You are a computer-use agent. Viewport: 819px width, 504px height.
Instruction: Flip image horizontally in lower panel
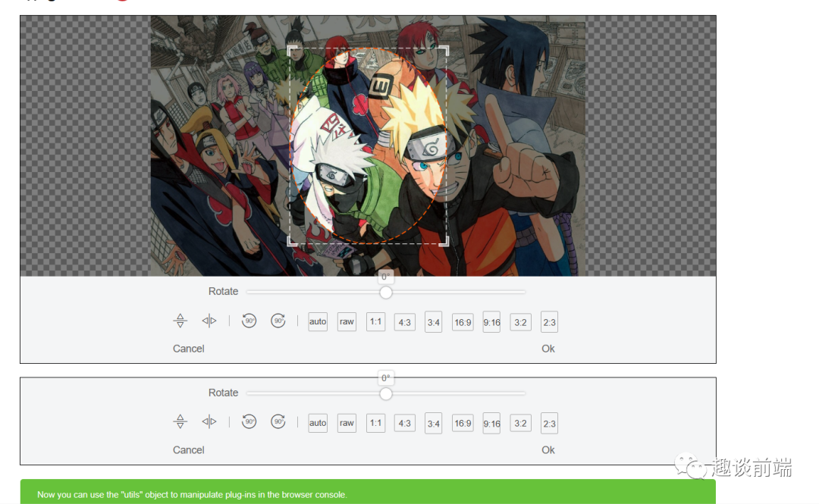click(x=209, y=421)
